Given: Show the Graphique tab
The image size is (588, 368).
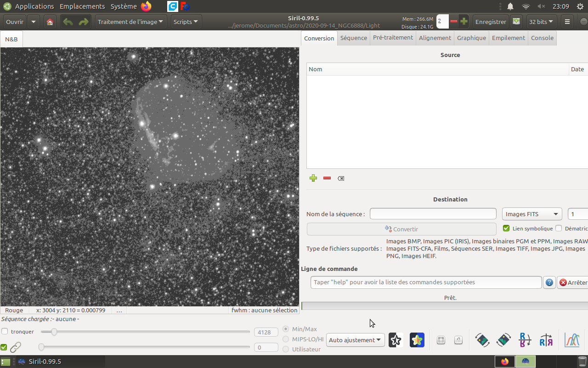Looking at the screenshot, I should [x=471, y=38].
